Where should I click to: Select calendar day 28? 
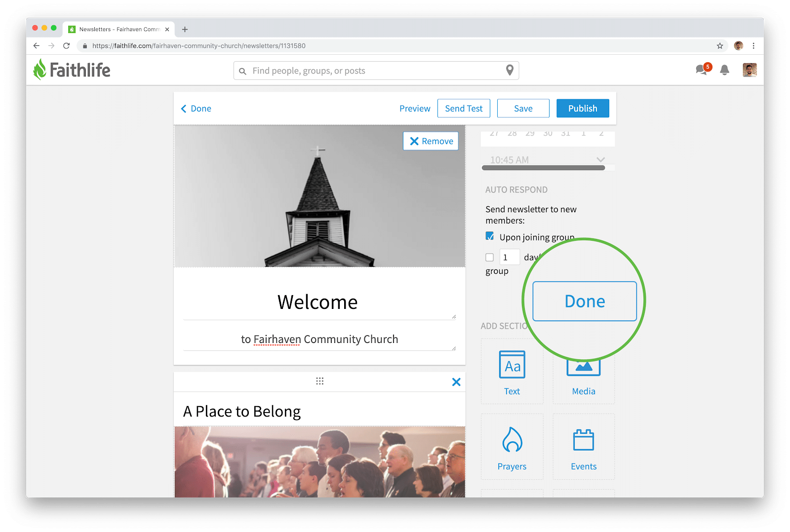[x=512, y=134]
